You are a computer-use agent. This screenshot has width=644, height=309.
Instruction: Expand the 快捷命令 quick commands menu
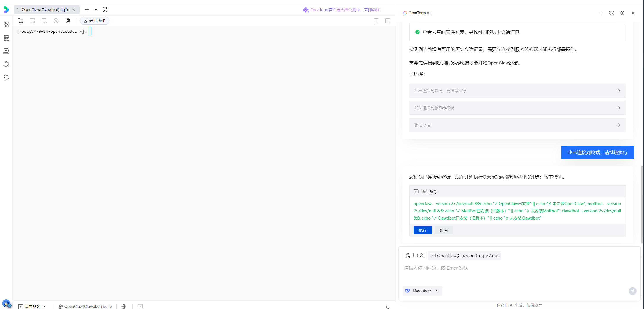32,307
